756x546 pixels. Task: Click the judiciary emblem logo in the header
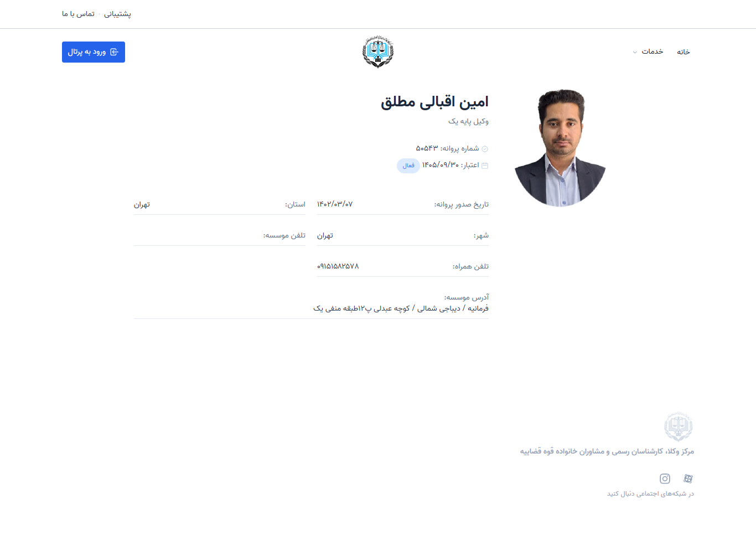378,52
